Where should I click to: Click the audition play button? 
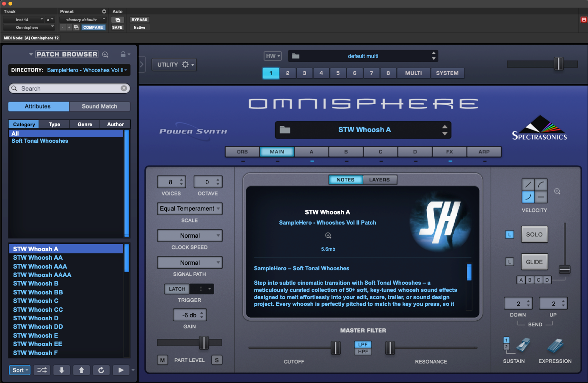pos(121,370)
